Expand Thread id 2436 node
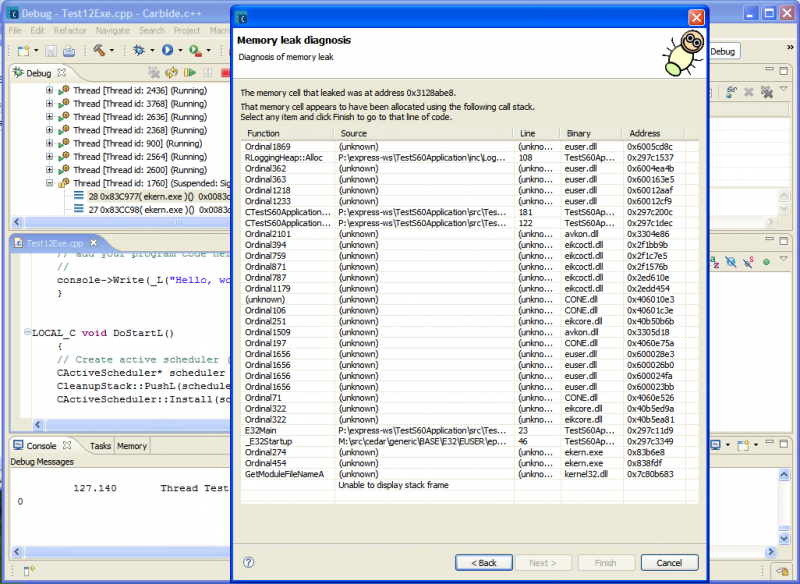Image resolution: width=800 pixels, height=584 pixels. [49, 90]
